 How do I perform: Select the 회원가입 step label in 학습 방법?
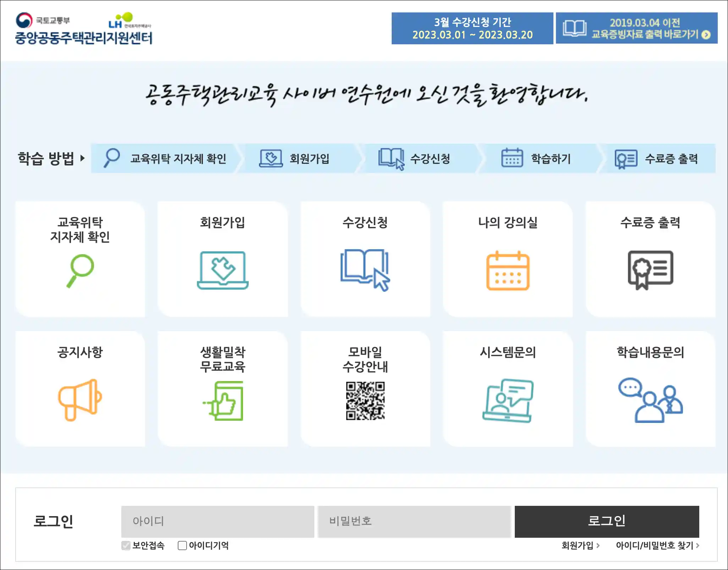coord(310,158)
